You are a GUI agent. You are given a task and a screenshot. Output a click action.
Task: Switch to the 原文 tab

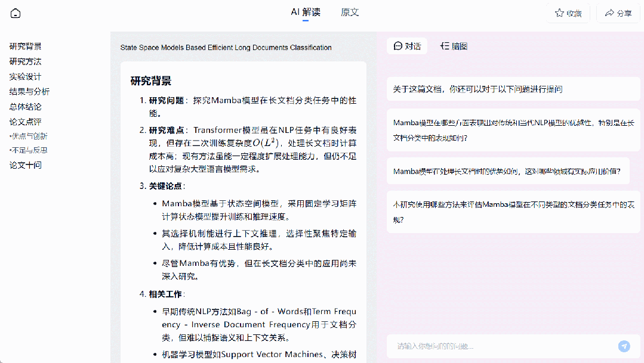[349, 11]
